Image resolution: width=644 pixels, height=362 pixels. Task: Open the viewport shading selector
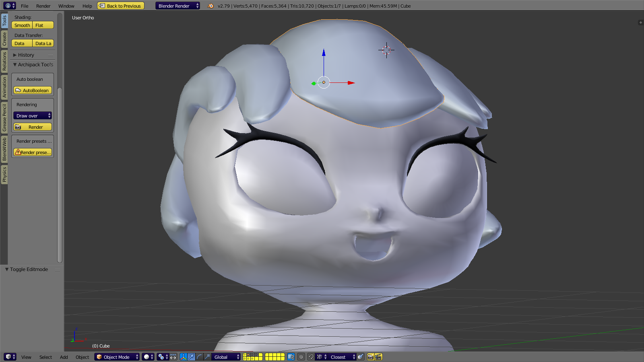pos(148,357)
